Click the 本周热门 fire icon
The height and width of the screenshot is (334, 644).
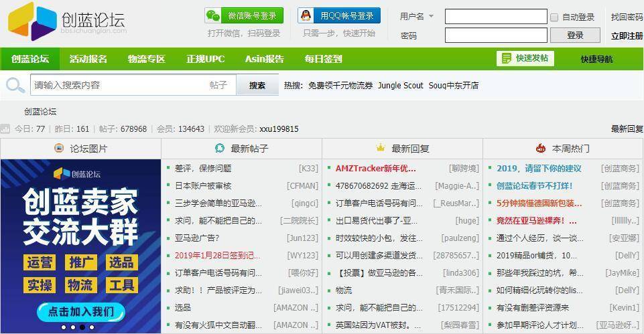pyautogui.click(x=541, y=148)
